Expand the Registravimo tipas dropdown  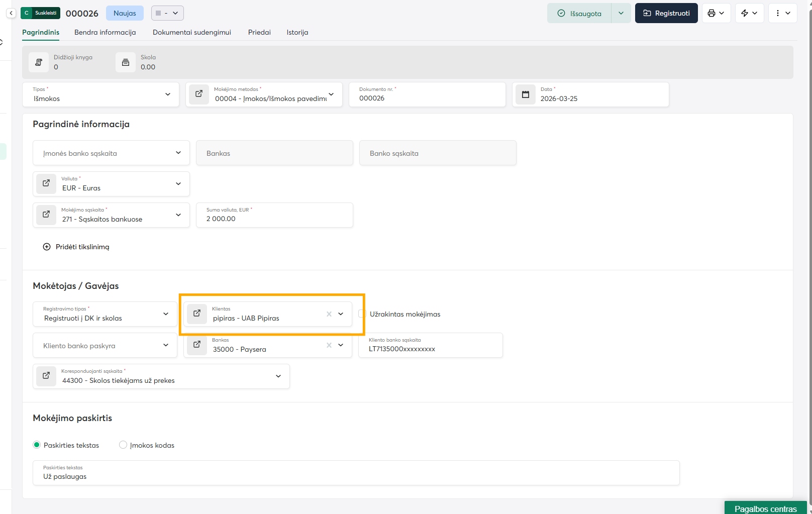165,314
